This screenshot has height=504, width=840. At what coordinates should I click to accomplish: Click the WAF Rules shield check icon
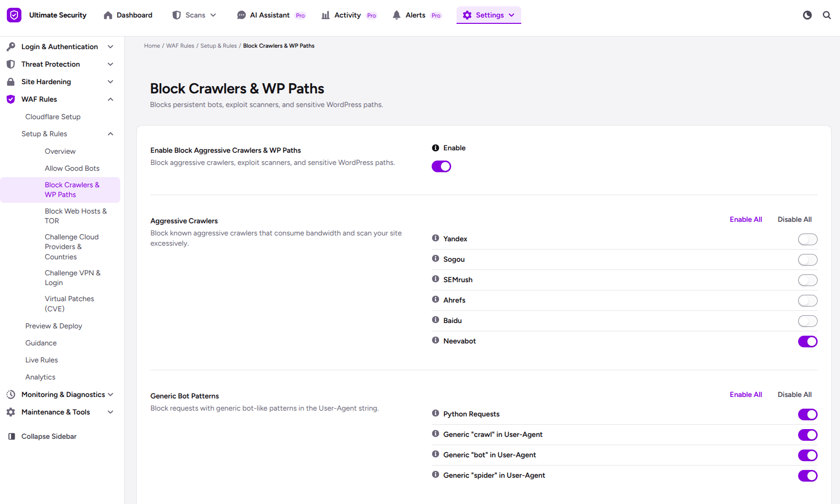[x=11, y=99]
